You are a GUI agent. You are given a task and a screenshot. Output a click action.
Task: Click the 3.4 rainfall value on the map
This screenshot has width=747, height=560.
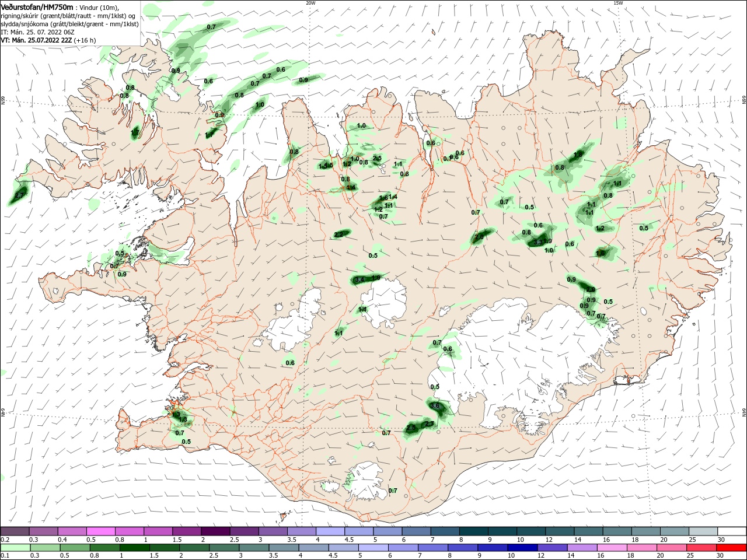(359, 280)
